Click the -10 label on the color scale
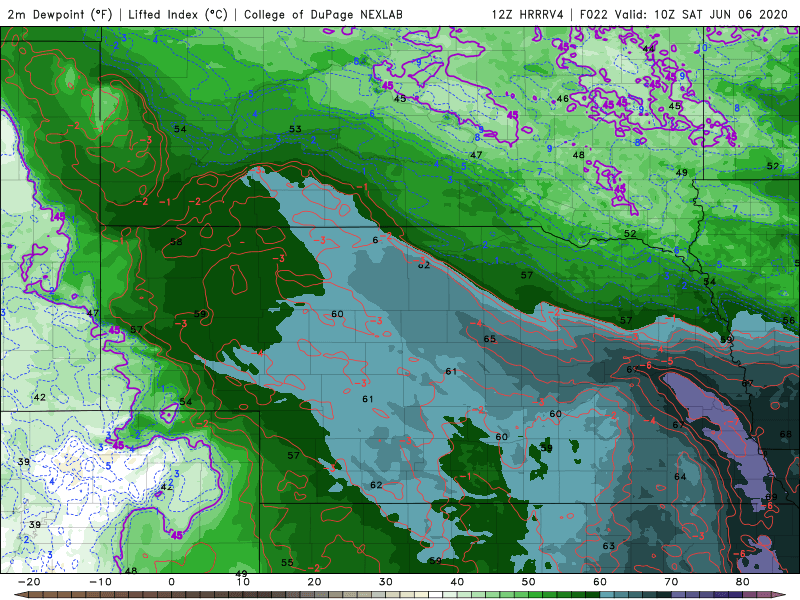 pos(100,582)
